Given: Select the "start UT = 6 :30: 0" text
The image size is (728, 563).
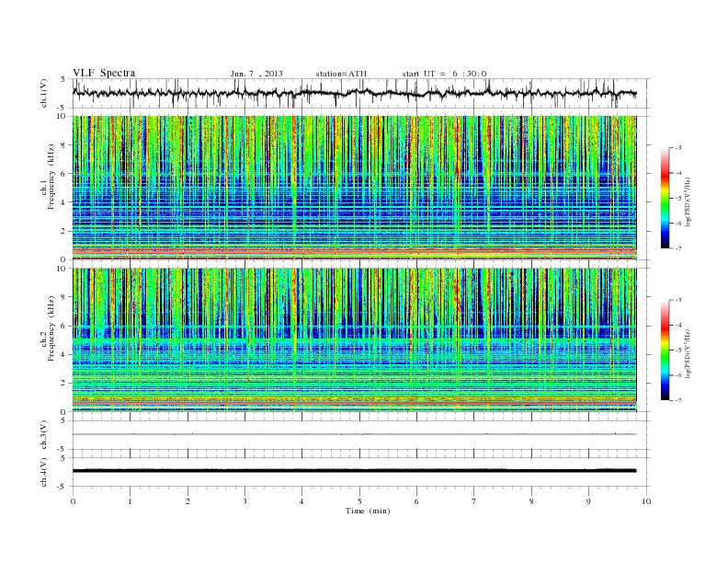Looking at the screenshot, I should click(444, 74).
